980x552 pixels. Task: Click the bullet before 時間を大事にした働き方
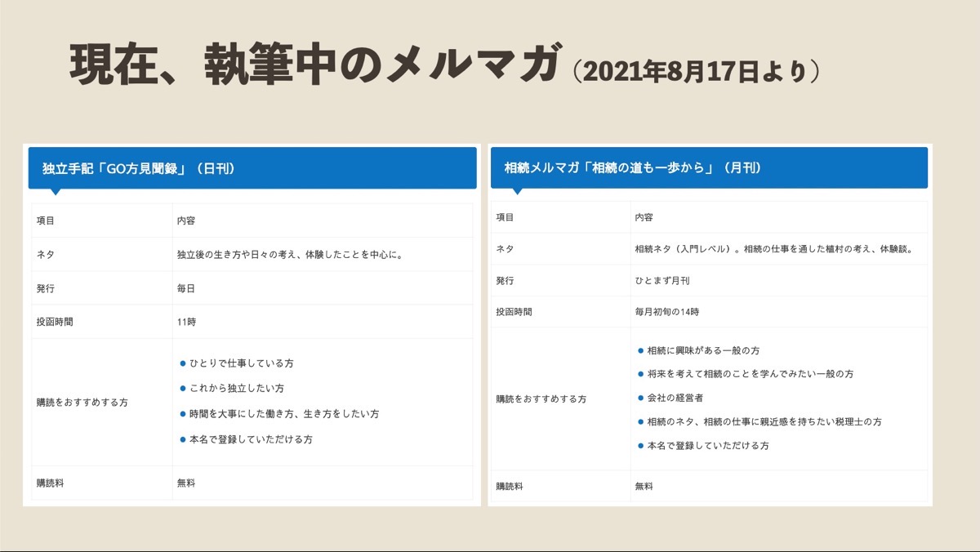[183, 413]
